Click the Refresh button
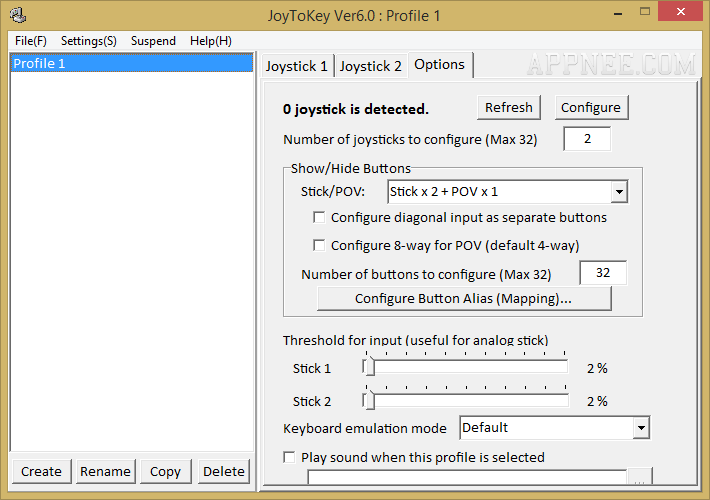Screen dimensions: 710x500 tap(509, 108)
